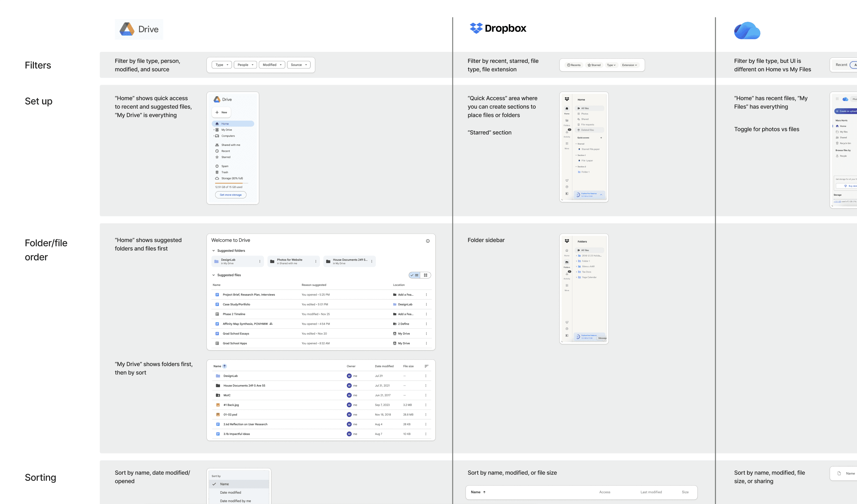Open three-dot menu for DesignLab suggested folder

pyautogui.click(x=260, y=261)
